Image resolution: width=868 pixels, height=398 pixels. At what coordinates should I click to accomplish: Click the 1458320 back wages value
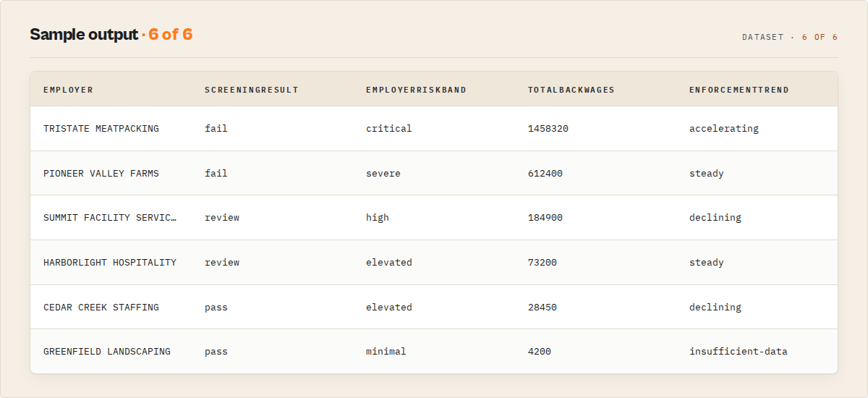tap(548, 129)
